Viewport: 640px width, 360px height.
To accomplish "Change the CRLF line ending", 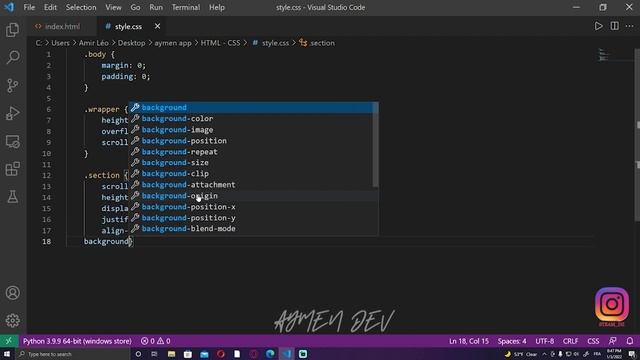I will pos(570,341).
